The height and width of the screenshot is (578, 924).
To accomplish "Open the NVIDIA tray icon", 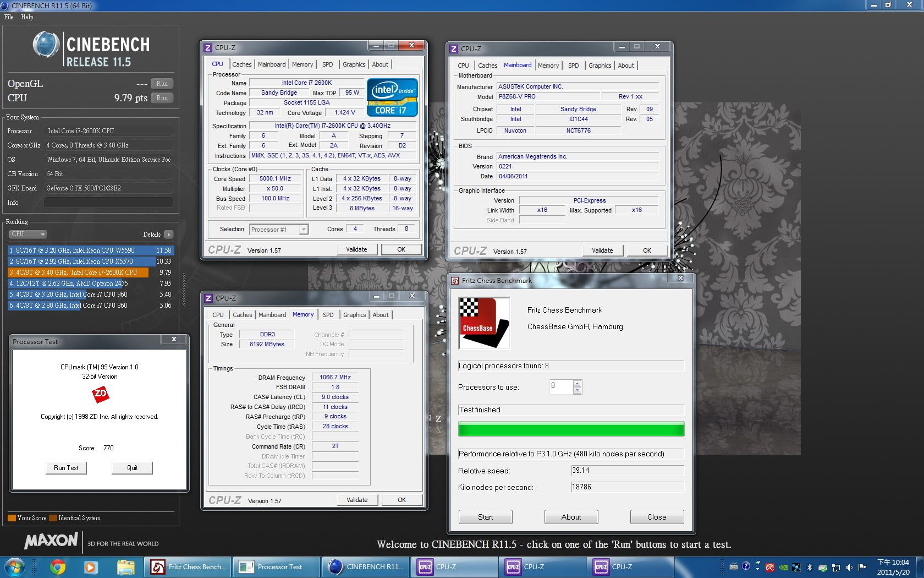I will tap(783, 567).
